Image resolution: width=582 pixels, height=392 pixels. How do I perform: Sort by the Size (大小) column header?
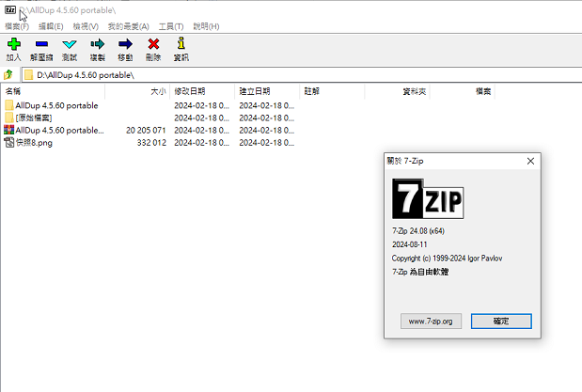pyautogui.click(x=137, y=91)
